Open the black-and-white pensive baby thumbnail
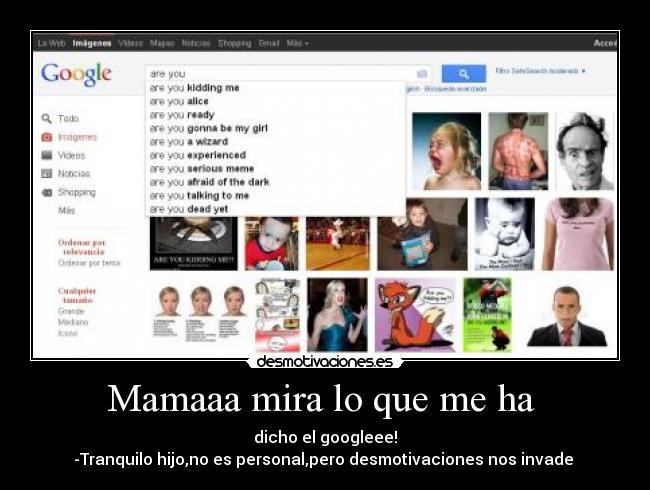The height and width of the screenshot is (490, 650). pos(504,234)
